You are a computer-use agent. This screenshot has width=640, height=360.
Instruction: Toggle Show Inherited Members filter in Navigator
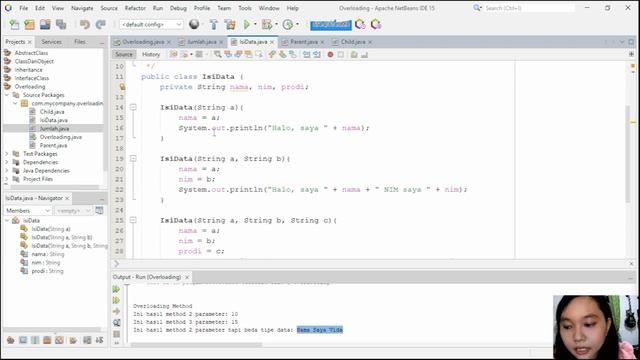(x=11, y=340)
